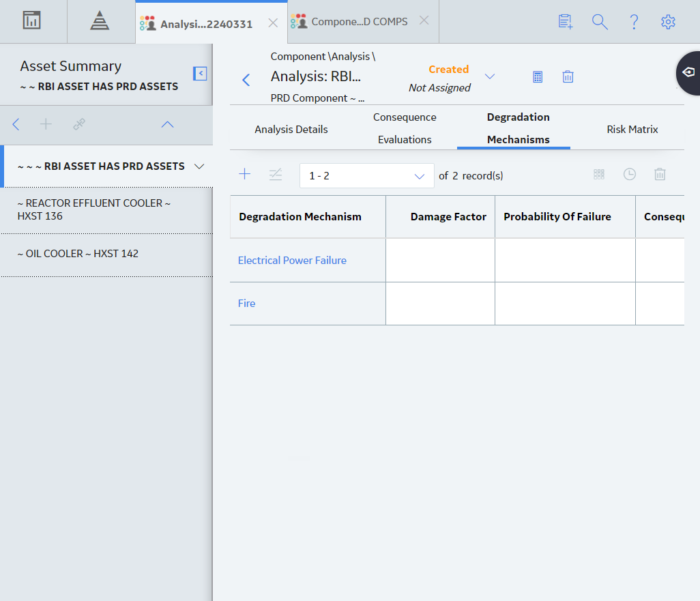Open the graduation cap help panel button
Screen dimensions: 700x601
click(x=688, y=73)
